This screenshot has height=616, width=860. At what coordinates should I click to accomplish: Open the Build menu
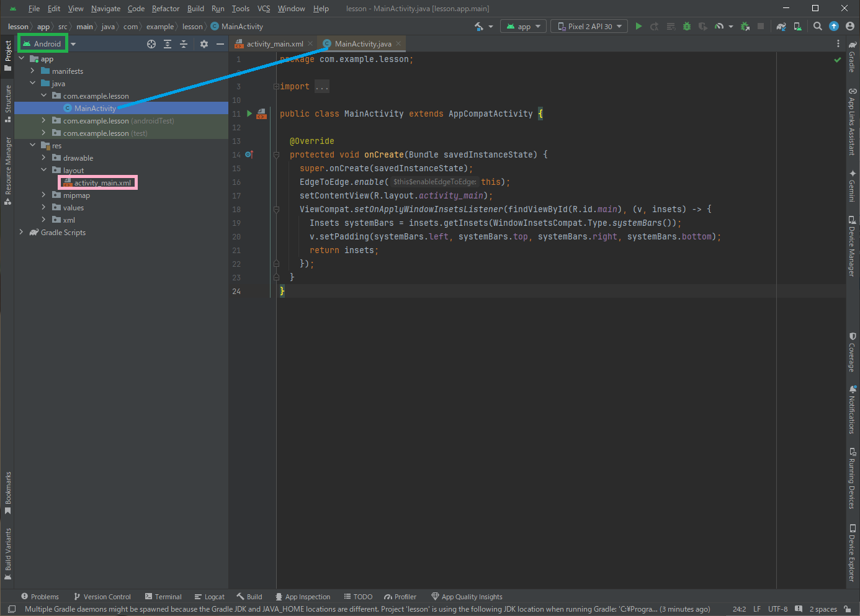click(x=195, y=9)
